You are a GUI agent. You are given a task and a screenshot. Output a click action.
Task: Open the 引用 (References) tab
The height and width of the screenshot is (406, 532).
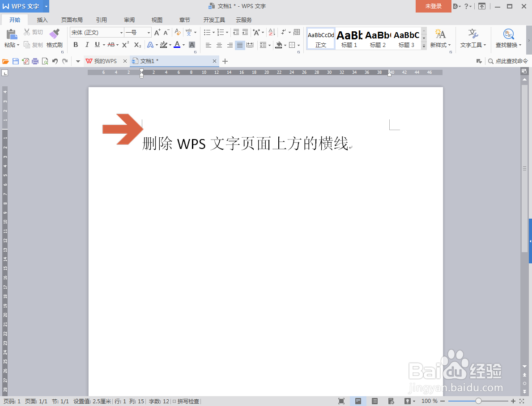tap(102, 20)
